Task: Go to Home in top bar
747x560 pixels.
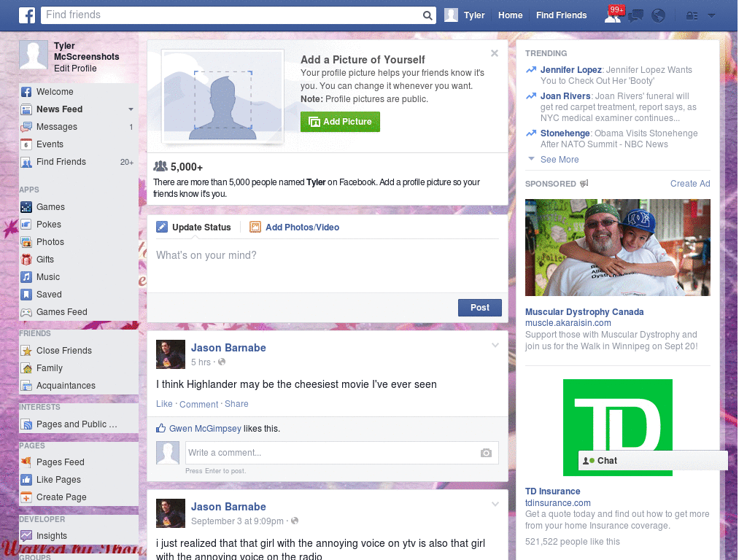Action: [510, 15]
